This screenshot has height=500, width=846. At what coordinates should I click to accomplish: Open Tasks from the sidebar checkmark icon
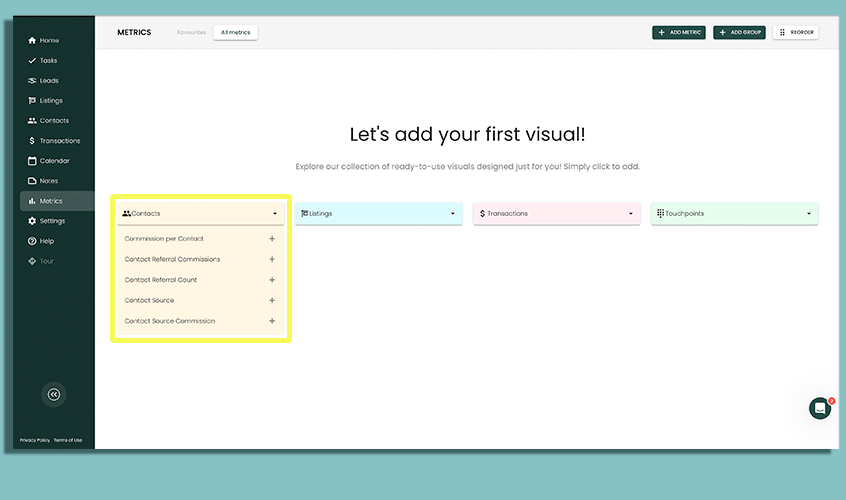point(32,61)
